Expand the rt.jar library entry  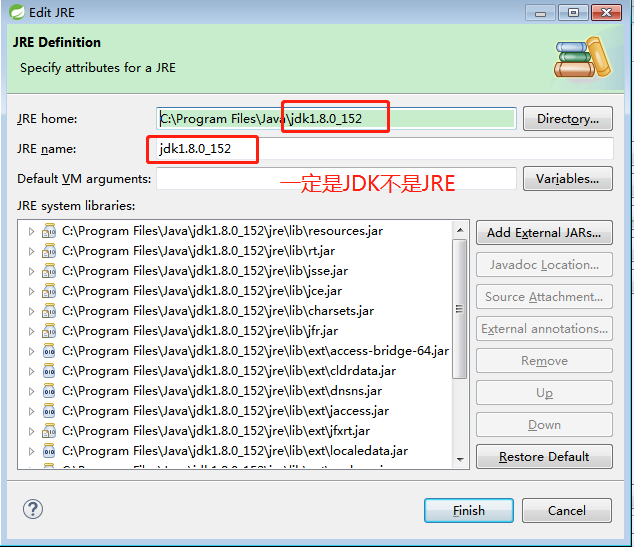[x=31, y=251]
